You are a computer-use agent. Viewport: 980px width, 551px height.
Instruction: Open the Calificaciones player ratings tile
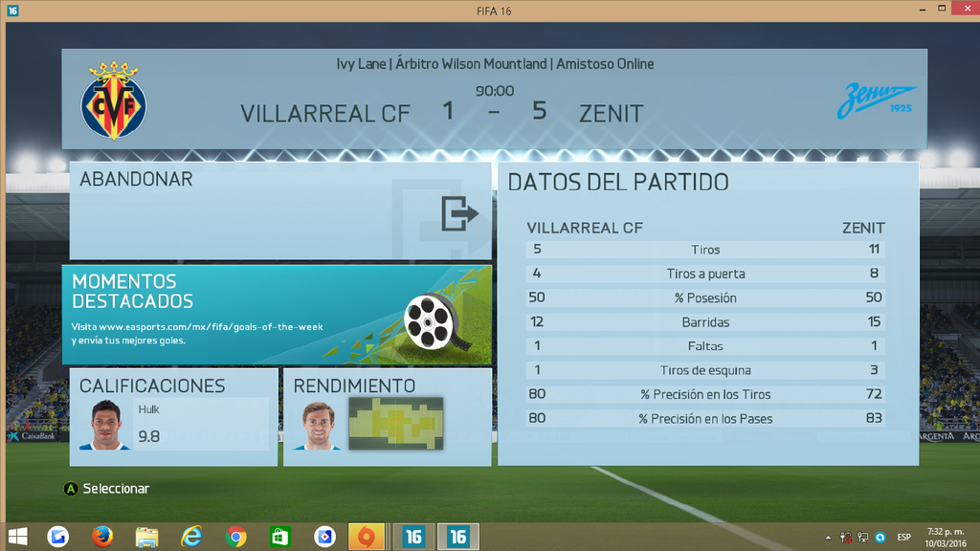(x=174, y=417)
